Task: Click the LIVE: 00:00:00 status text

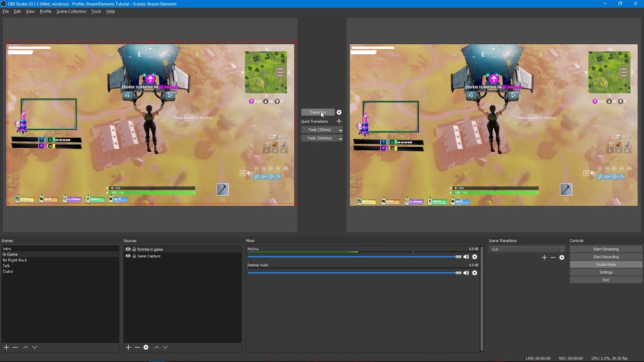Action: [x=538, y=358]
